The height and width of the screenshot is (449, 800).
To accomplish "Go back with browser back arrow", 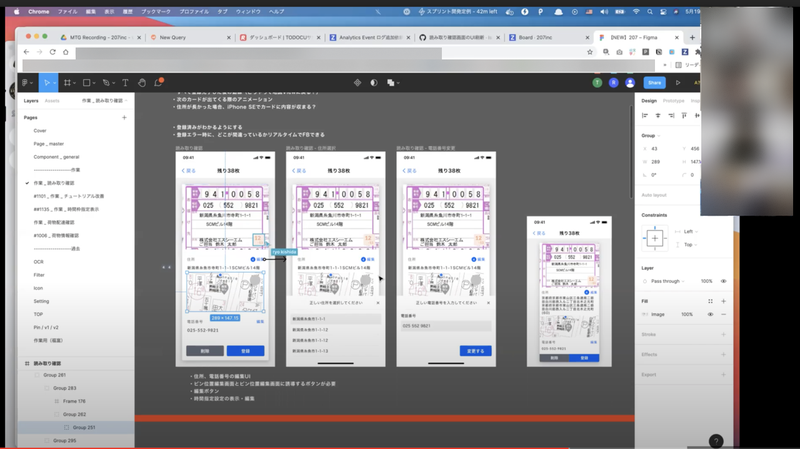I will (x=27, y=52).
